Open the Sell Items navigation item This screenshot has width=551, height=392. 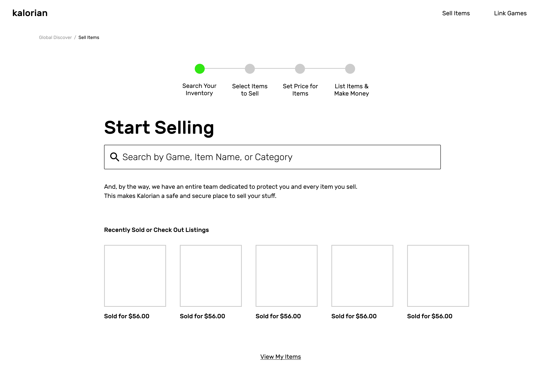(456, 13)
